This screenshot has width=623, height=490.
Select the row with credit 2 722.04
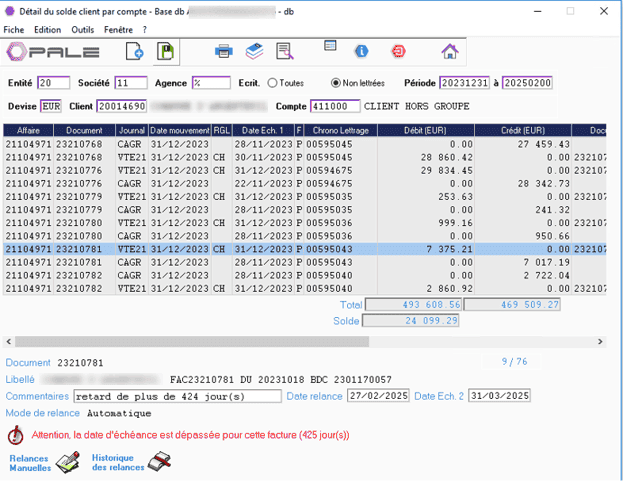click(305, 275)
